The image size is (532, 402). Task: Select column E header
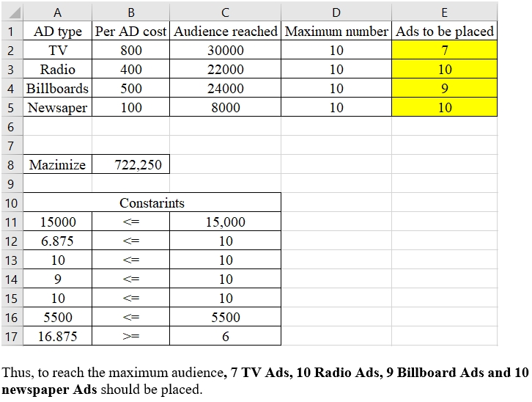click(x=445, y=12)
